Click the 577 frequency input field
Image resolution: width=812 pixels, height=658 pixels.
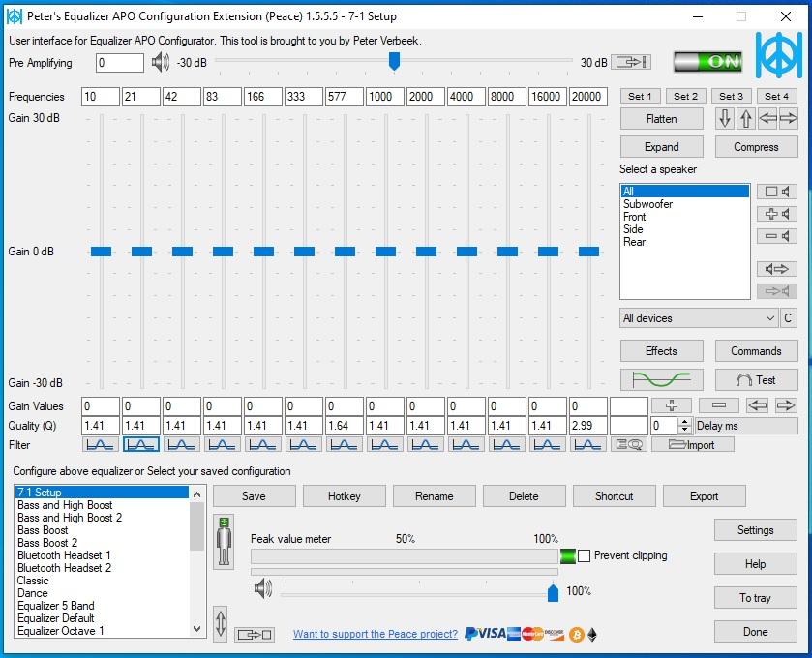click(x=344, y=97)
